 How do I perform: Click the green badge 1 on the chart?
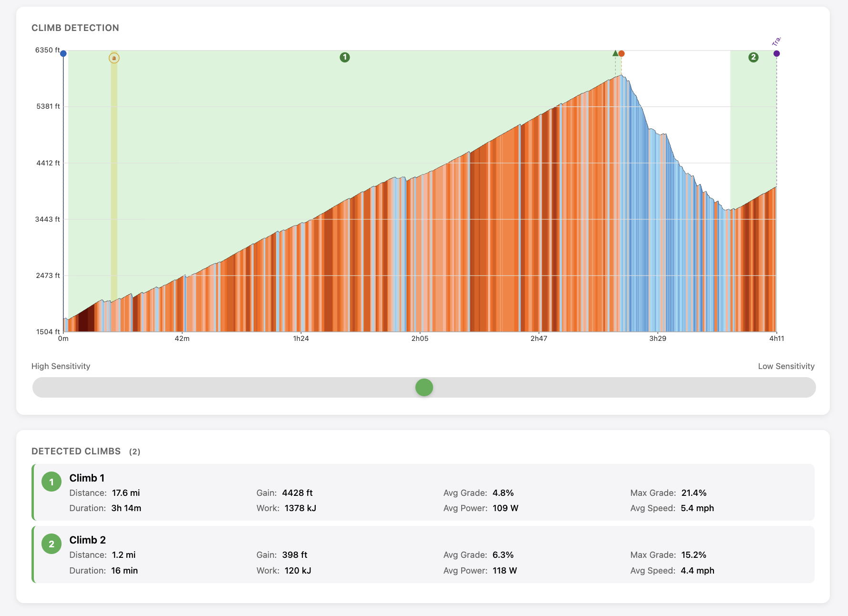click(x=345, y=57)
